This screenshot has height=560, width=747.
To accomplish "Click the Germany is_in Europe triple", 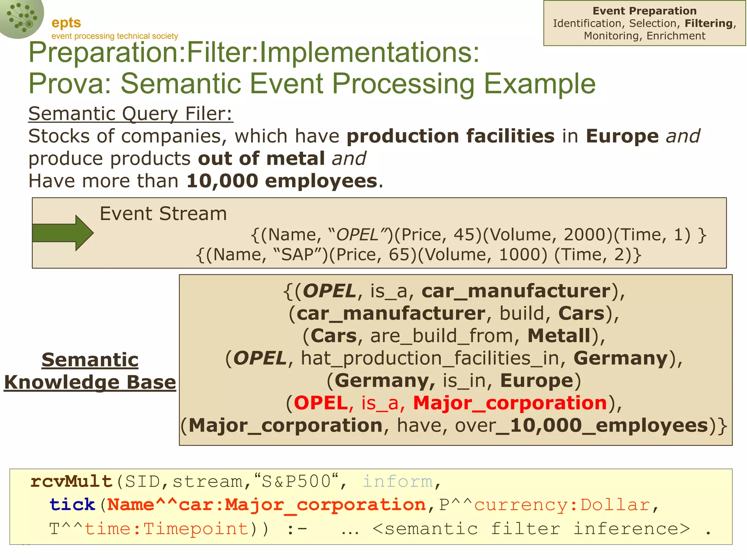I will (x=454, y=381).
